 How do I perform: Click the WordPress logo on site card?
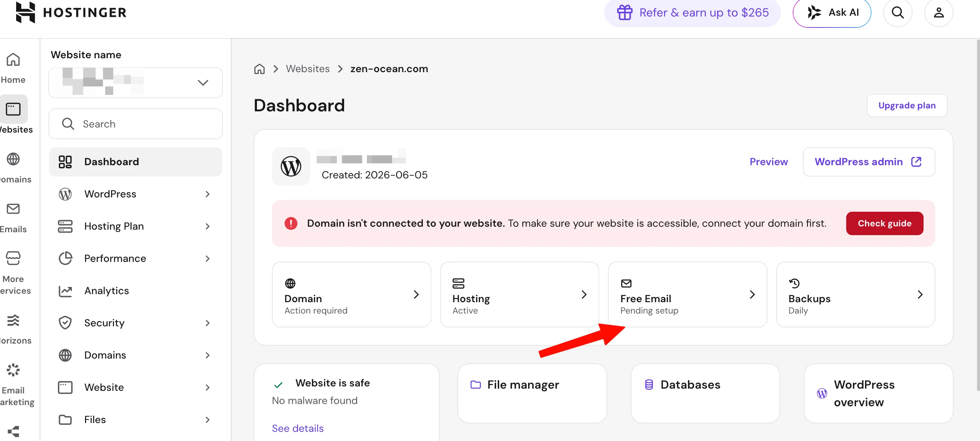pyautogui.click(x=291, y=166)
